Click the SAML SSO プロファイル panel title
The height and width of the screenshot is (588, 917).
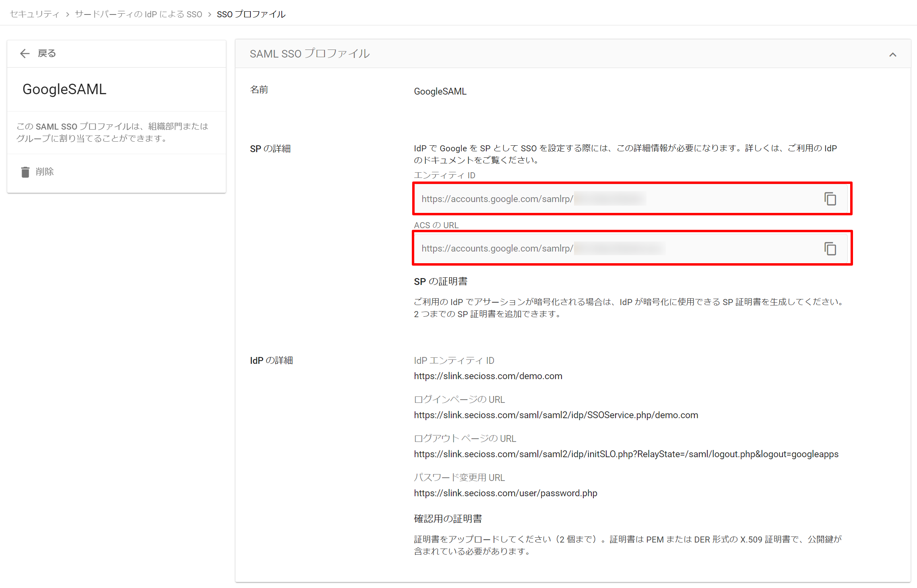coord(310,54)
